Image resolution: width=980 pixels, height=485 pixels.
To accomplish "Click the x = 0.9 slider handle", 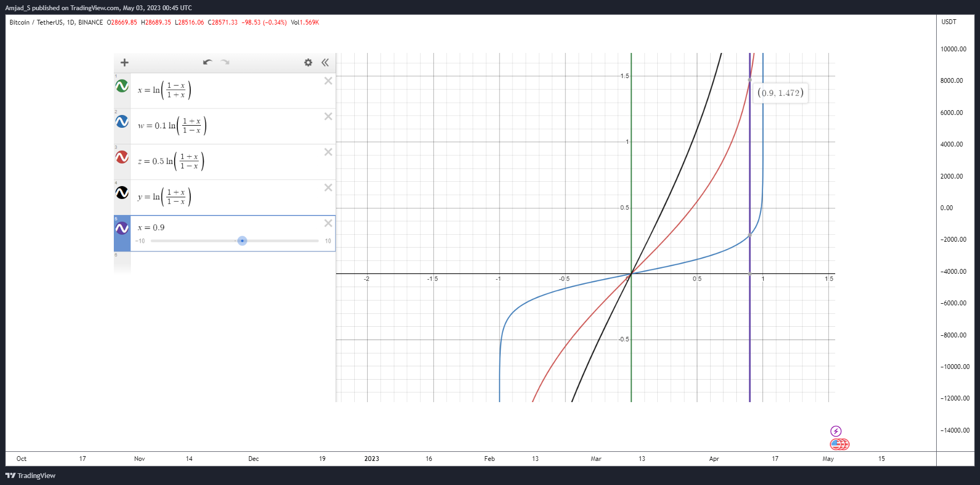I will point(242,241).
